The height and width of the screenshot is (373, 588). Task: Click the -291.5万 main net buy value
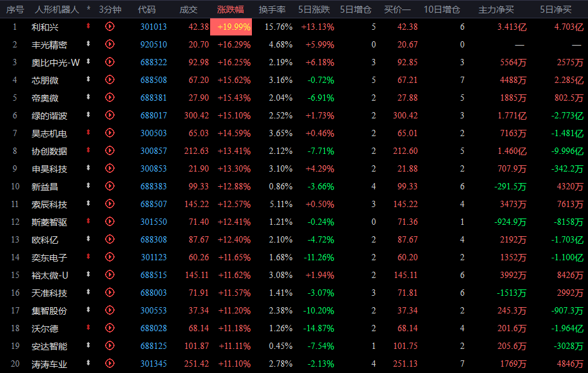[x=510, y=186]
